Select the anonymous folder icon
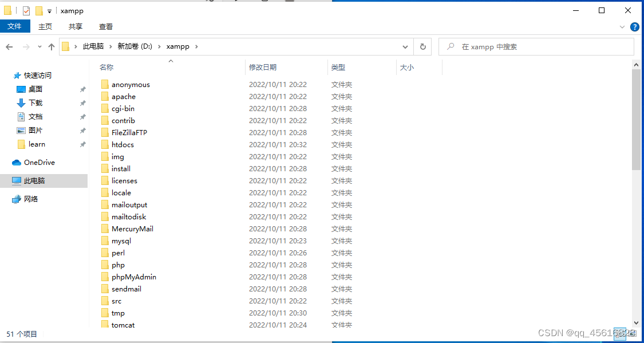The image size is (644, 343). click(105, 85)
